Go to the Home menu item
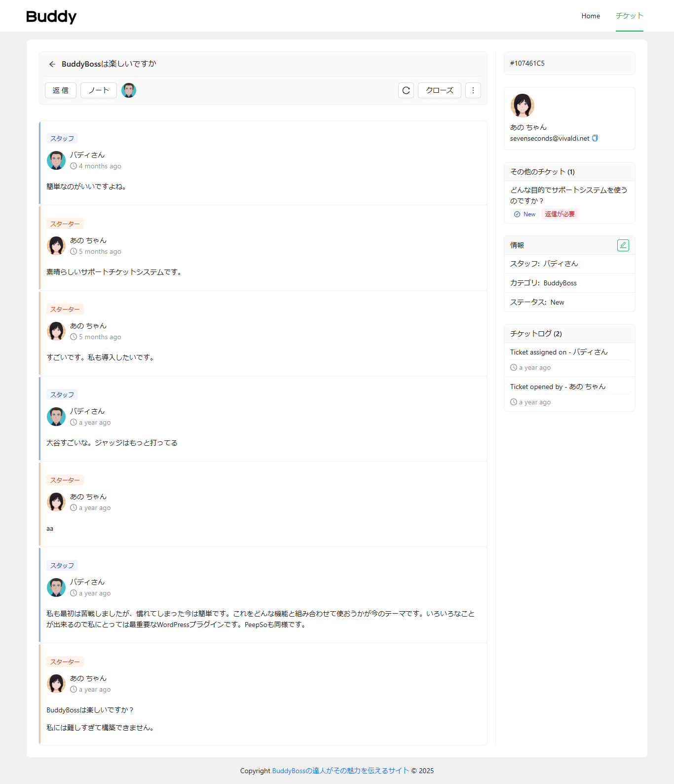Viewport: 674px width, 784px height. pos(590,16)
